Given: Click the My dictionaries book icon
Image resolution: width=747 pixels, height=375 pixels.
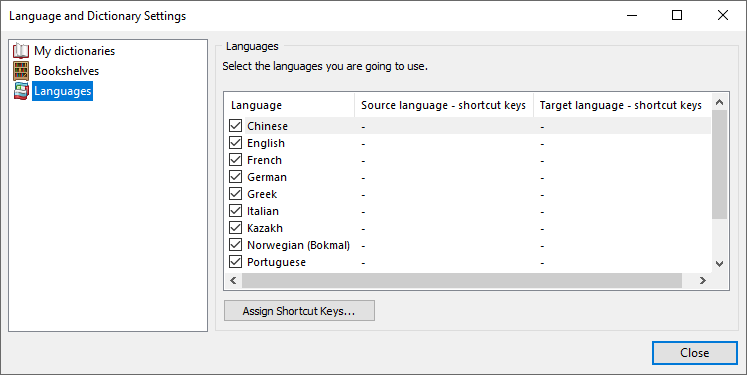Looking at the screenshot, I should [x=21, y=51].
